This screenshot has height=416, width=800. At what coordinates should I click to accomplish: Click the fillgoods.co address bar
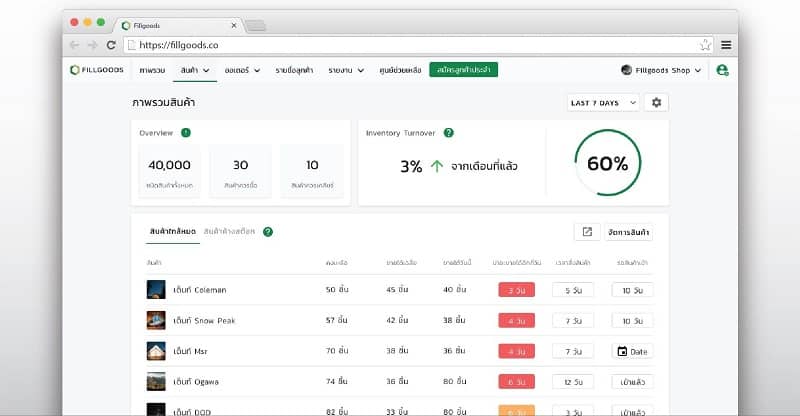click(418, 45)
